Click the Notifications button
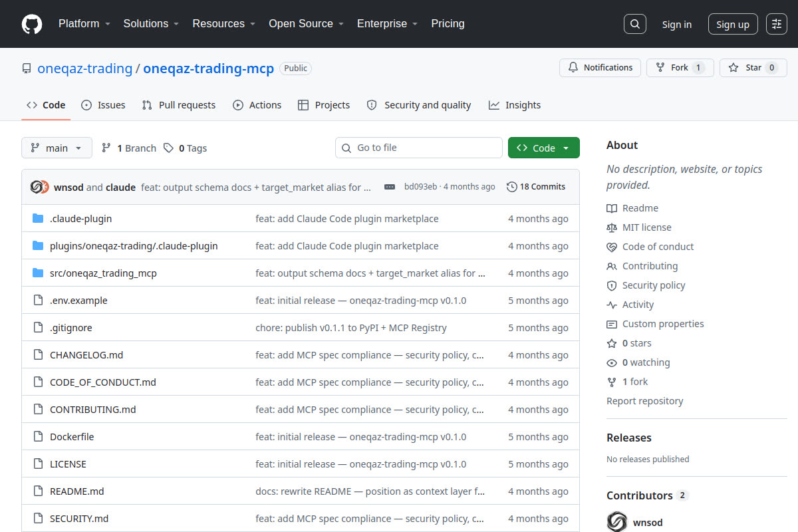Image resolution: width=798 pixels, height=532 pixels. (x=600, y=68)
